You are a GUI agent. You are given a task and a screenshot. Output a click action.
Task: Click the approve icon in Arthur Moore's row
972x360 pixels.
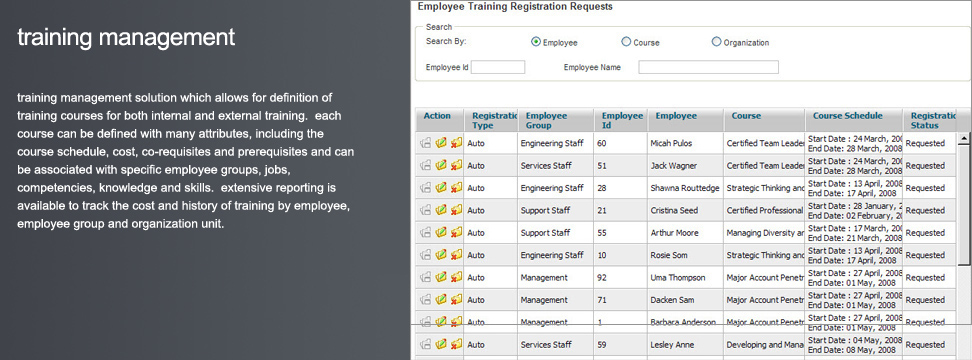coord(441,232)
